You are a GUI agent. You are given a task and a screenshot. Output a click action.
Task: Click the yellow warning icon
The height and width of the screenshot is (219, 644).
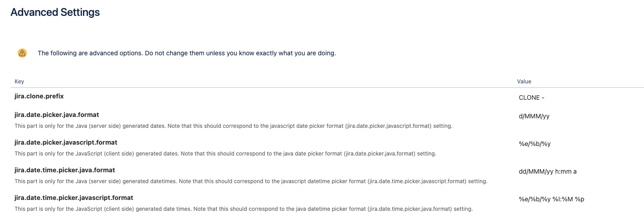coord(22,53)
